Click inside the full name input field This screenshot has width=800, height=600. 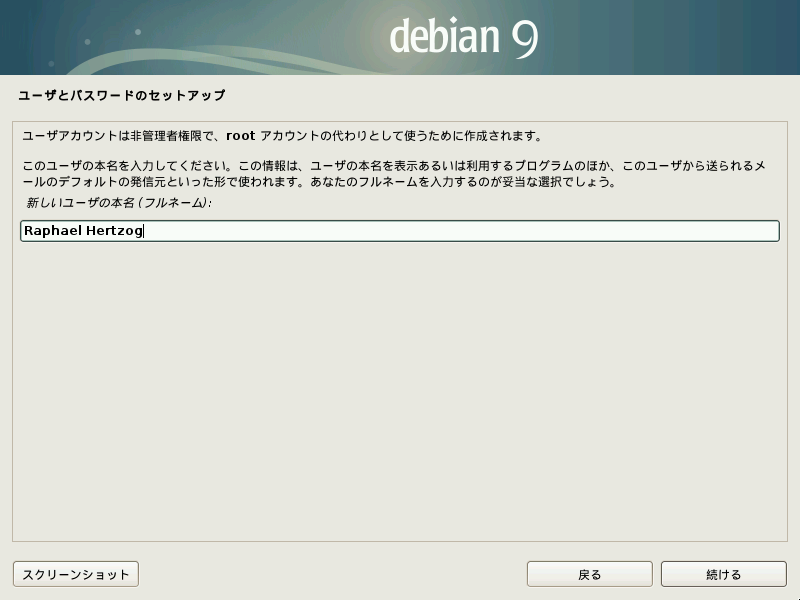tap(400, 230)
